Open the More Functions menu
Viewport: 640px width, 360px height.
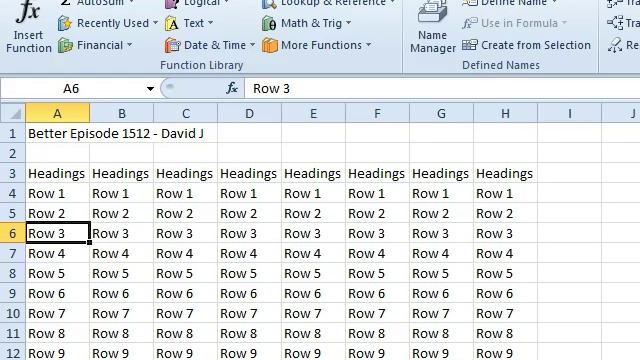click(x=316, y=45)
